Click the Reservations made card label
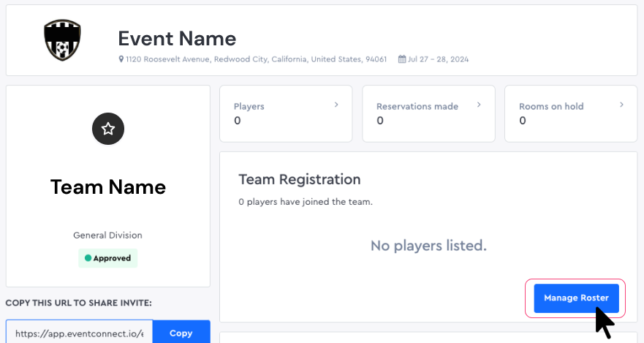Image resolution: width=644 pixels, height=343 pixels. pyautogui.click(x=417, y=106)
